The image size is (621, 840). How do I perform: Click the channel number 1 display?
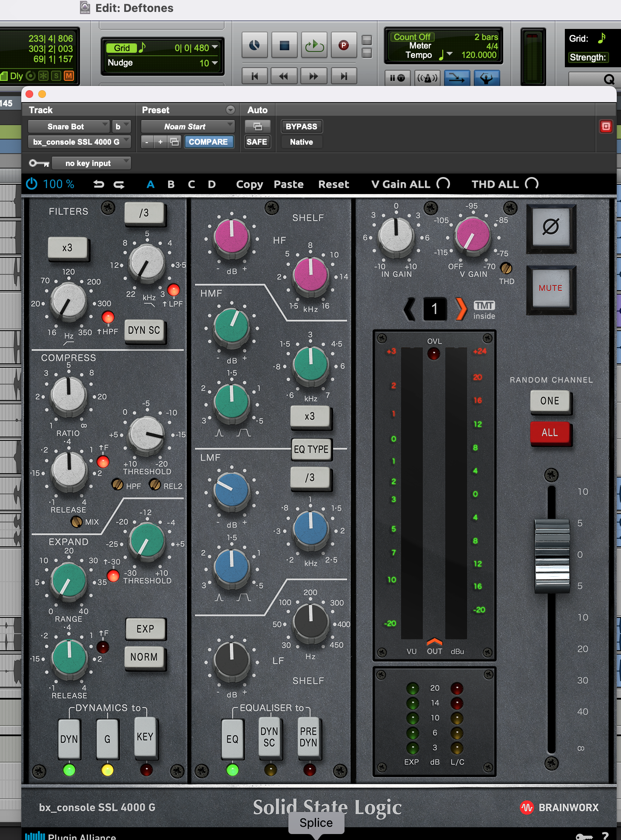435,309
